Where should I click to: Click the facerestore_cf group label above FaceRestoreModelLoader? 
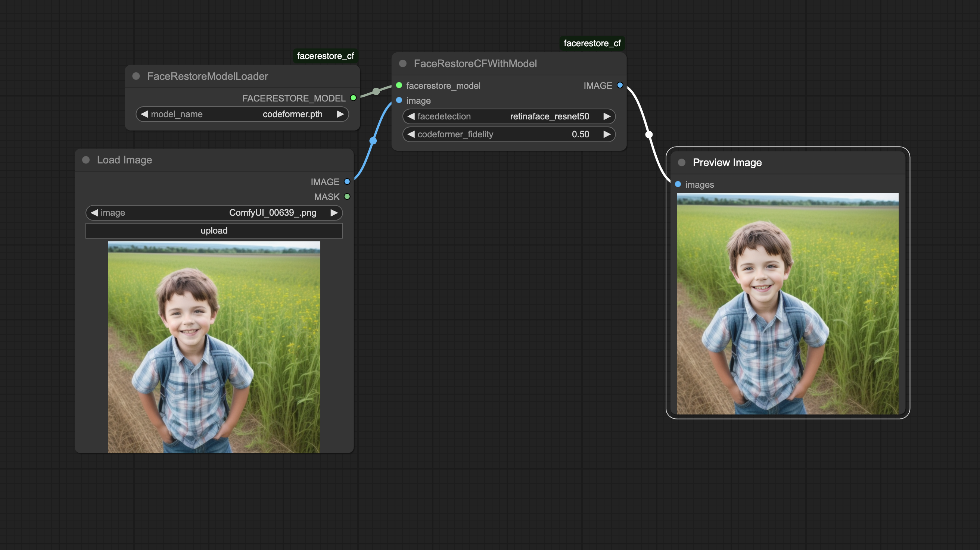[x=325, y=56]
